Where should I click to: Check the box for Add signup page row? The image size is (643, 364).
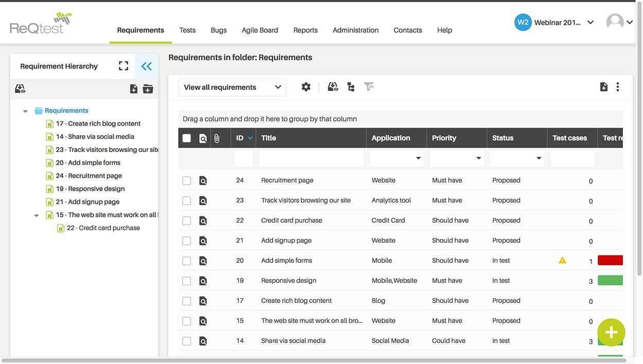coord(187,241)
